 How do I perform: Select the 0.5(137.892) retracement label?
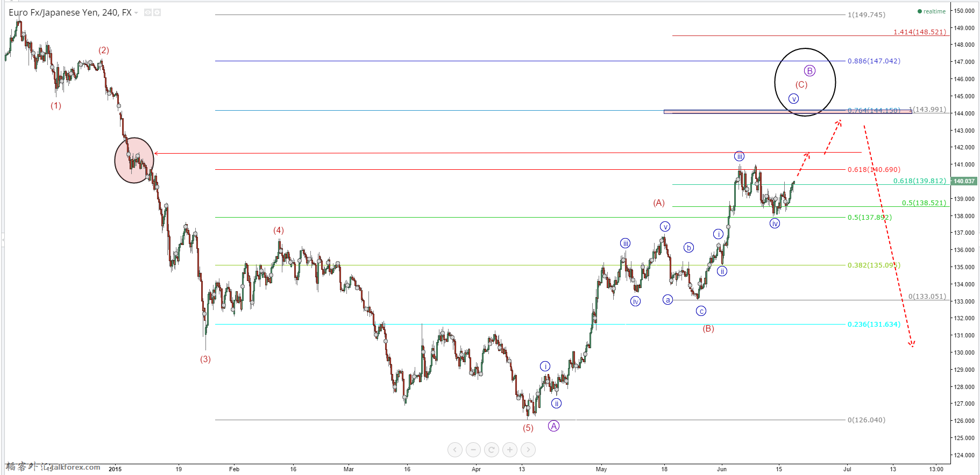869,218
